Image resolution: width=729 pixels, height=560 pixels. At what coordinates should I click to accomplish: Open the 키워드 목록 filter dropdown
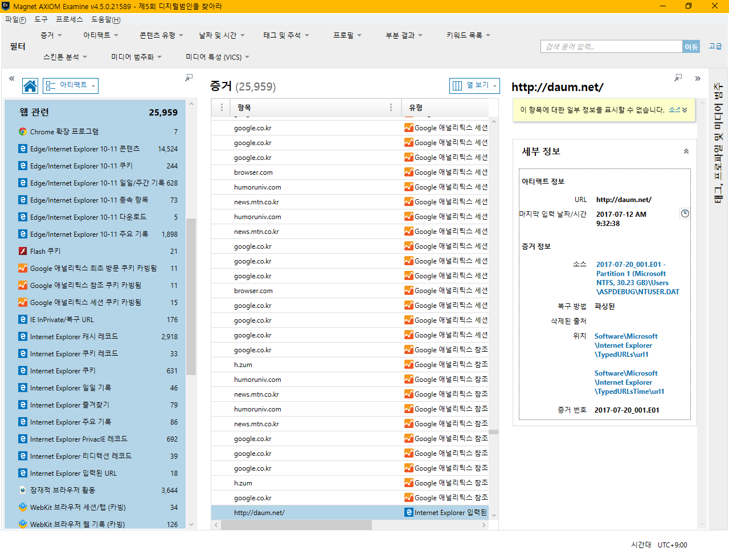pyautogui.click(x=468, y=35)
